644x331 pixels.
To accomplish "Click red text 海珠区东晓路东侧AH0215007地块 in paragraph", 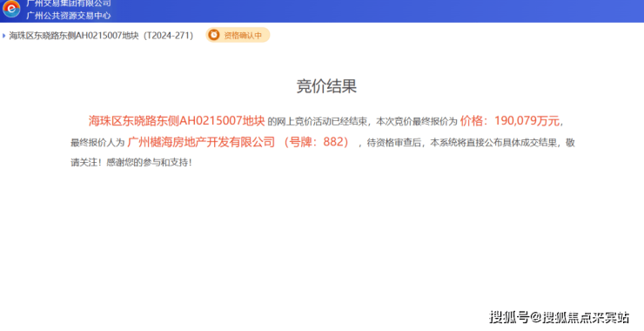I will (x=177, y=121).
